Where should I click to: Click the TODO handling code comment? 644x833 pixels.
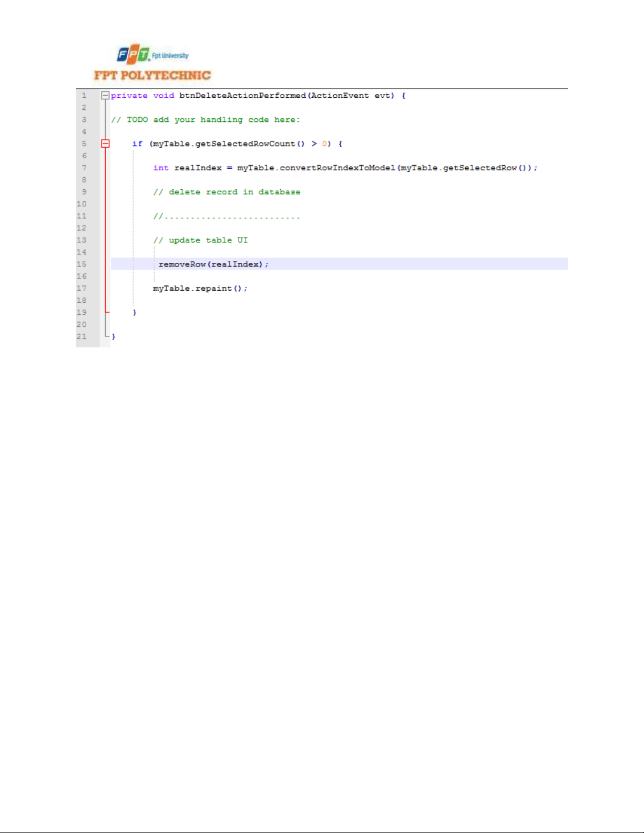coord(206,120)
